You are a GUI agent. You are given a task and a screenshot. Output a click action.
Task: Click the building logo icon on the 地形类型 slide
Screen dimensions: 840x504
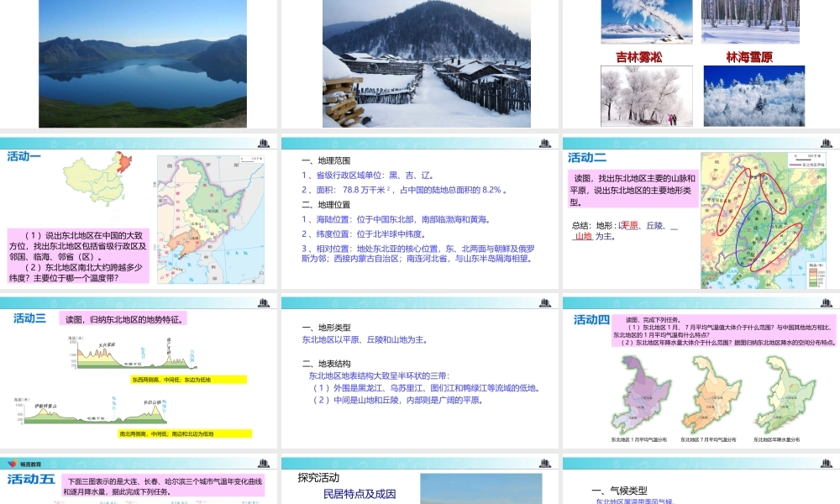click(x=545, y=302)
